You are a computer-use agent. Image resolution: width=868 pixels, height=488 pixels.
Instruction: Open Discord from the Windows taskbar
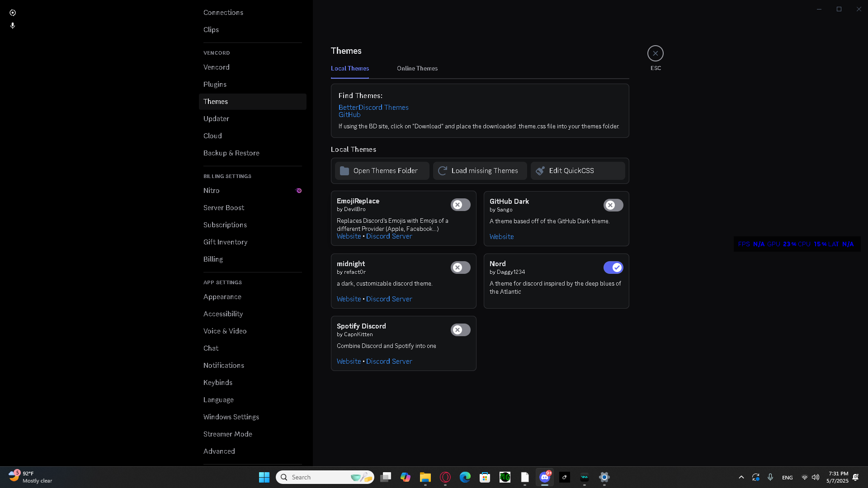click(x=545, y=477)
